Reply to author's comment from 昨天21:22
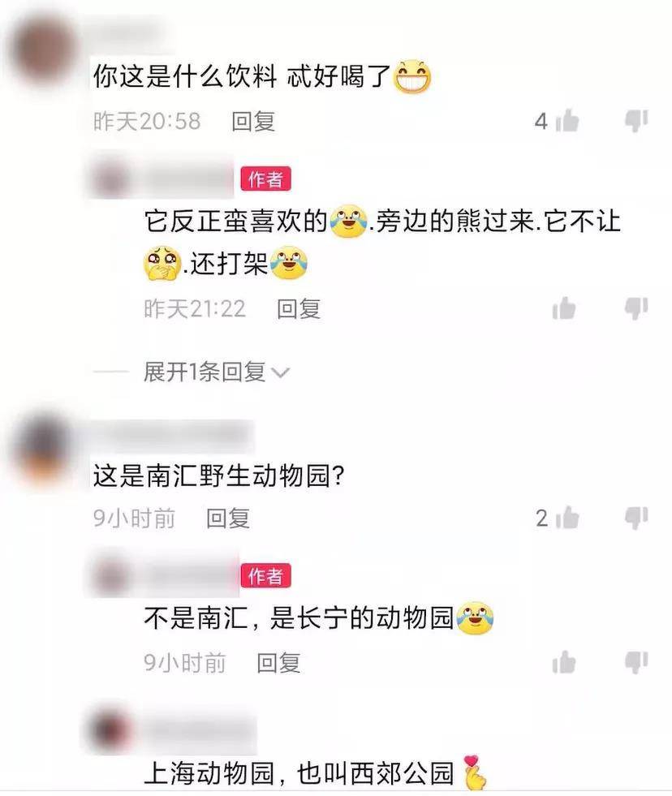Image resolution: width=672 pixels, height=796 pixels. click(299, 309)
